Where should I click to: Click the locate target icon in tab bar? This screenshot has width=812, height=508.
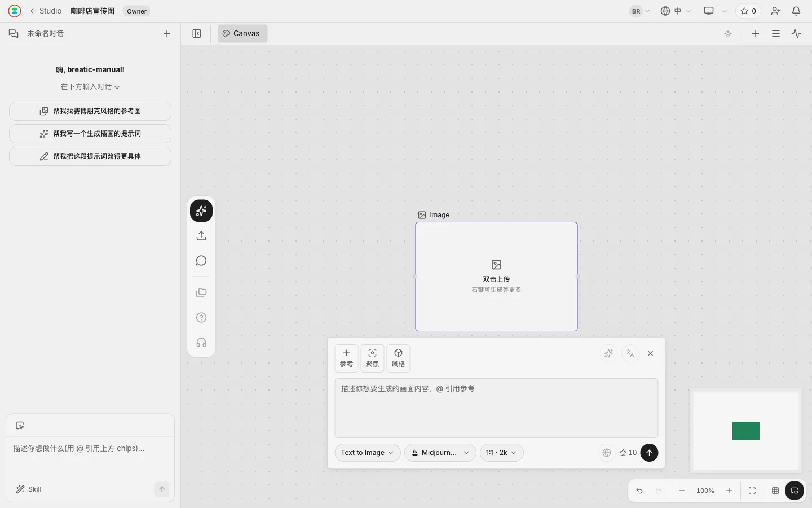(x=728, y=33)
